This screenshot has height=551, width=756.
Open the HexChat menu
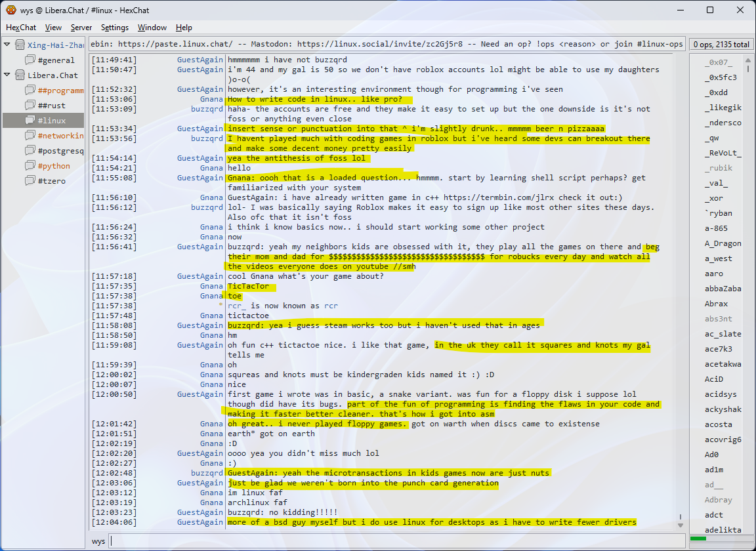click(21, 28)
